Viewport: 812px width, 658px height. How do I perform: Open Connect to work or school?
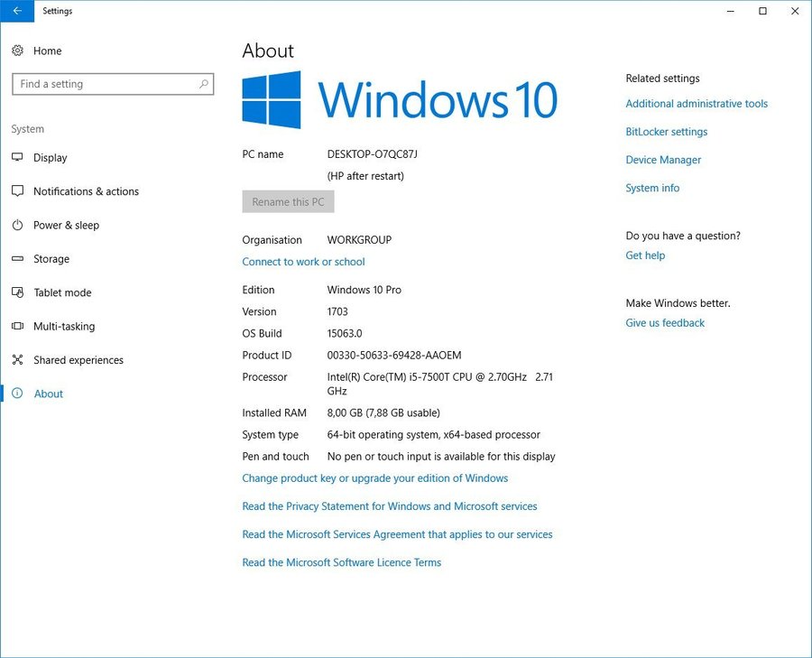click(x=303, y=262)
